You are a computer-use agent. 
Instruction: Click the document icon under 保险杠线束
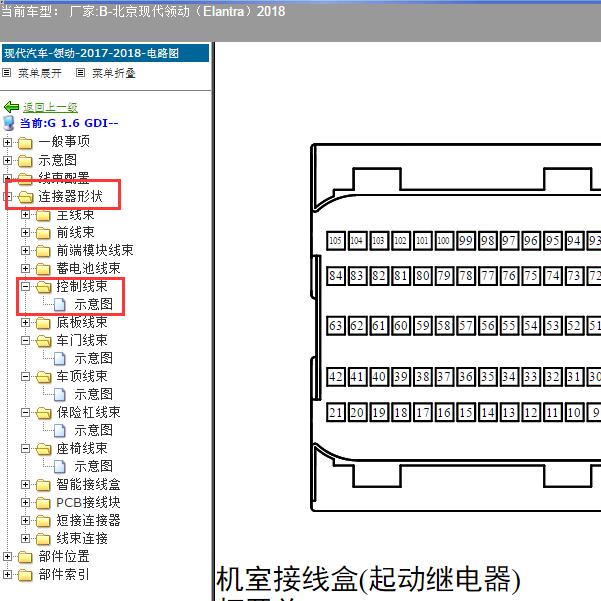[59, 431]
